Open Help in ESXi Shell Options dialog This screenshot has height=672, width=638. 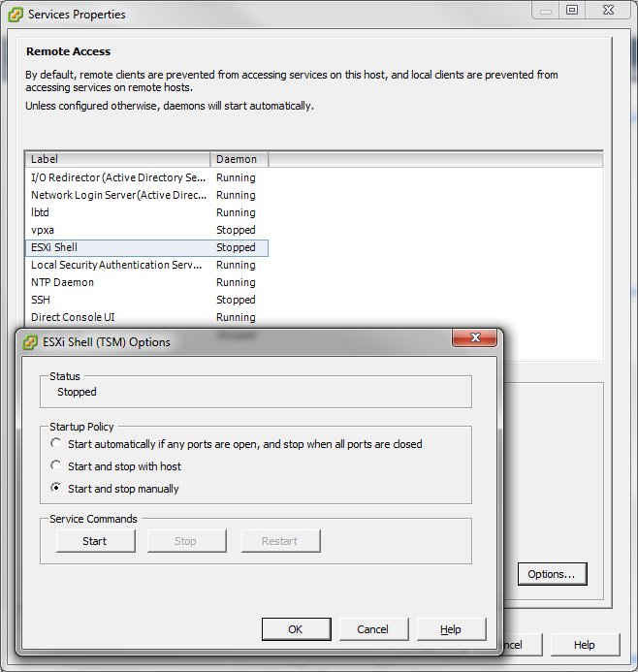point(451,629)
